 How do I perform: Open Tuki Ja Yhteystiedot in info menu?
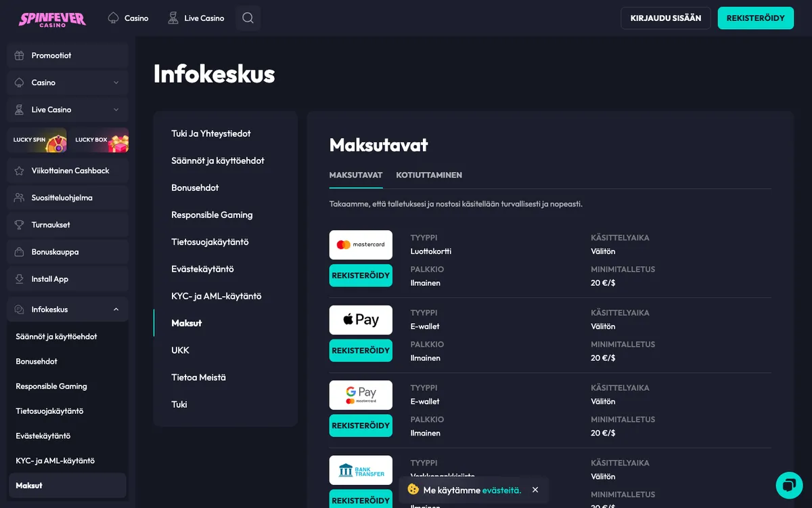211,133
